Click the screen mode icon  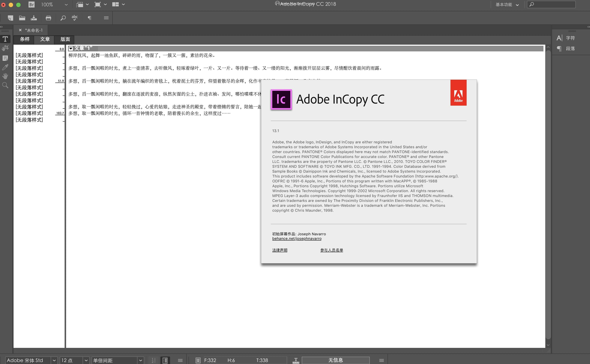coord(98,5)
